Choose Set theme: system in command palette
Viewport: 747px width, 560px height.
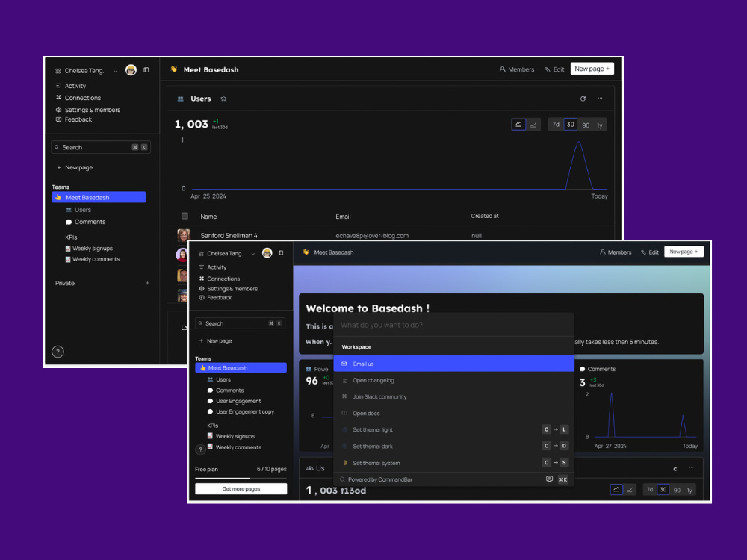(454, 464)
